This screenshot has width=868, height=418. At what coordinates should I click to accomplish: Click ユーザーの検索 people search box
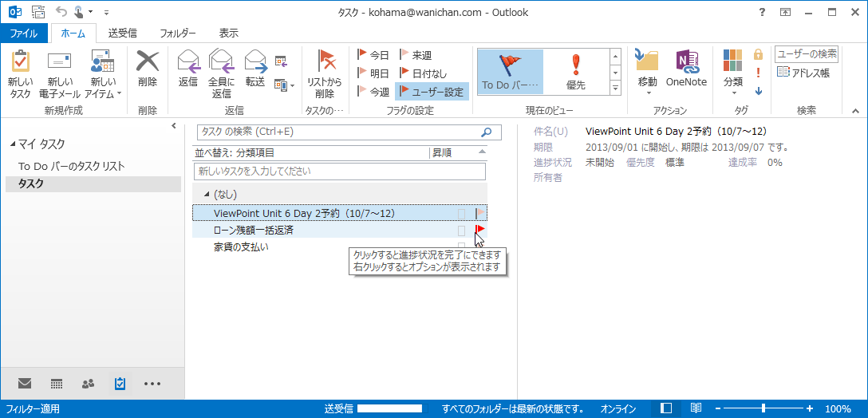806,54
